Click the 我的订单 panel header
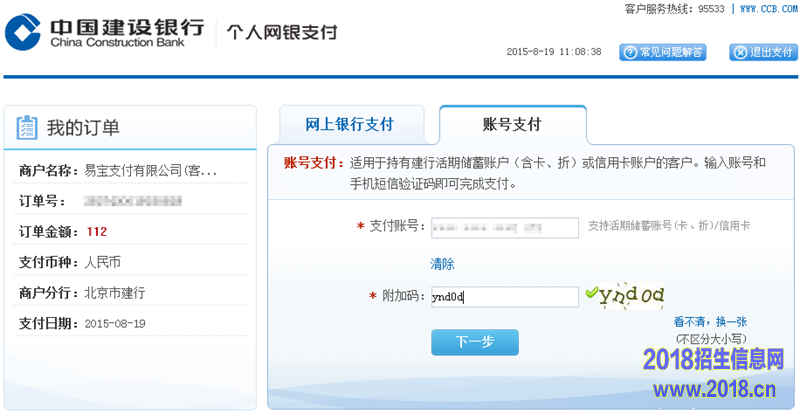Image resolution: width=800 pixels, height=414 pixels. [83, 127]
